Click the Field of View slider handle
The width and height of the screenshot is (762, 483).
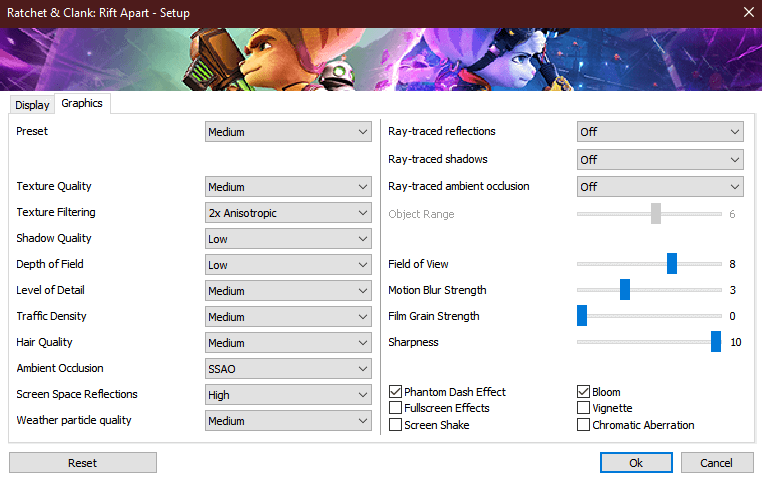(672, 263)
